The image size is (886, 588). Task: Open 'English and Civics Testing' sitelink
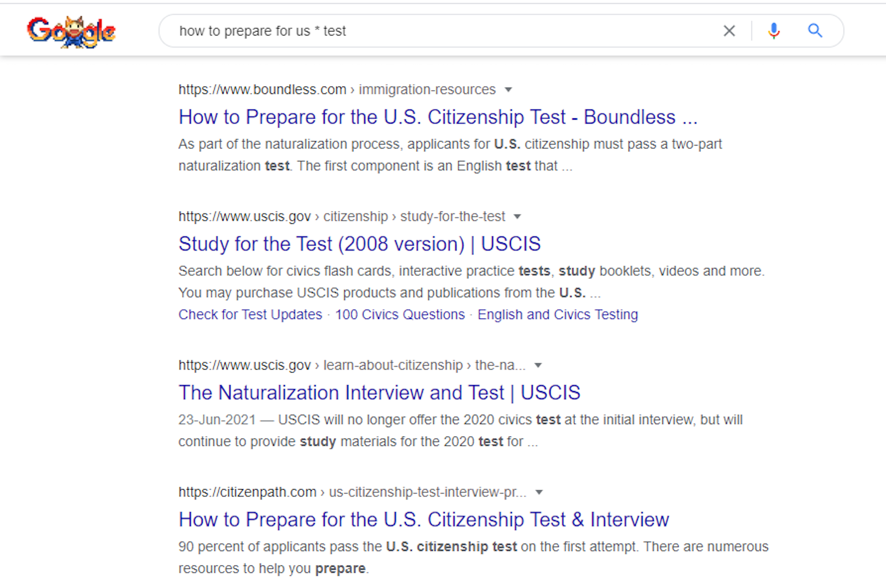coord(558,315)
